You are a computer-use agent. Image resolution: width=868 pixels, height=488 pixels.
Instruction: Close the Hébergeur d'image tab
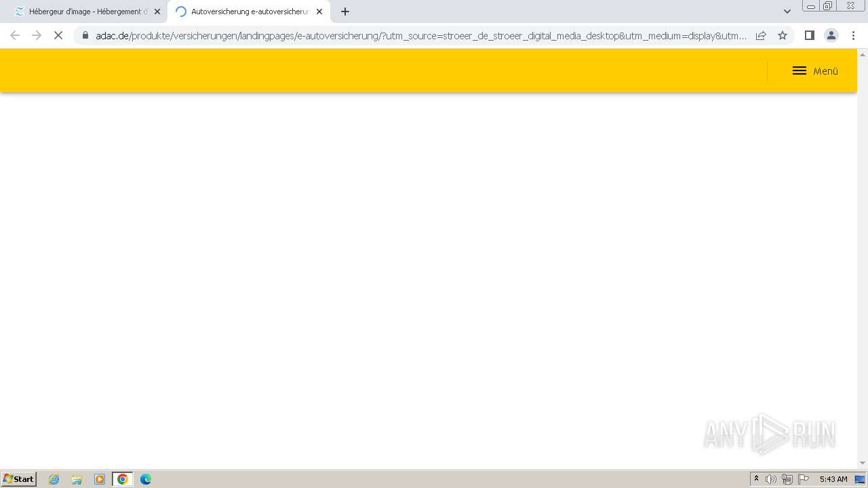157,12
